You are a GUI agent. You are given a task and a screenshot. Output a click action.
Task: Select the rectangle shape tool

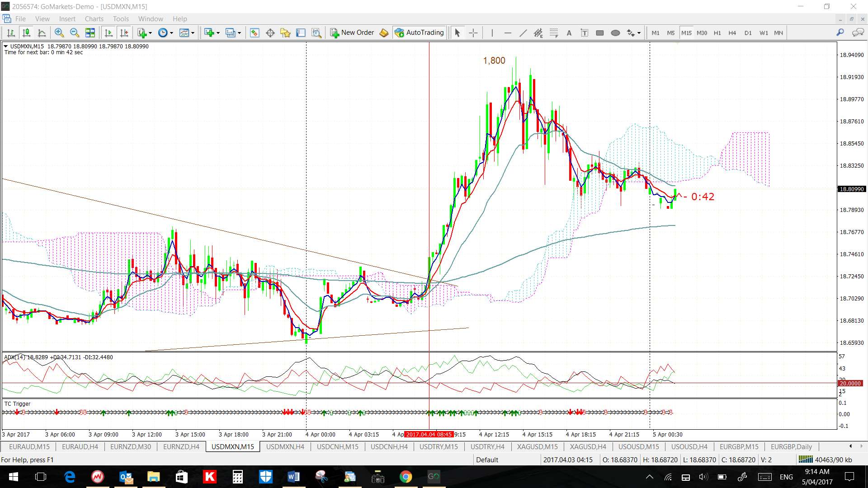[x=600, y=33]
